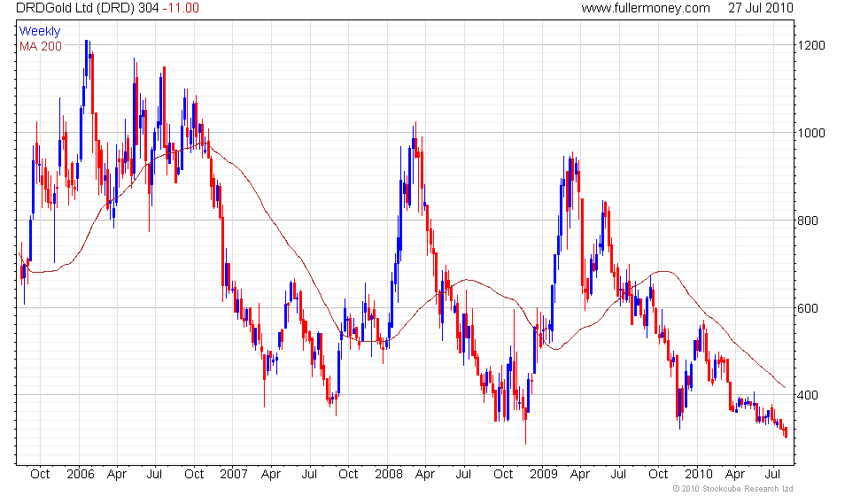Click the Jul label before 2009
Screen dimensions: 868x496
(x=463, y=475)
